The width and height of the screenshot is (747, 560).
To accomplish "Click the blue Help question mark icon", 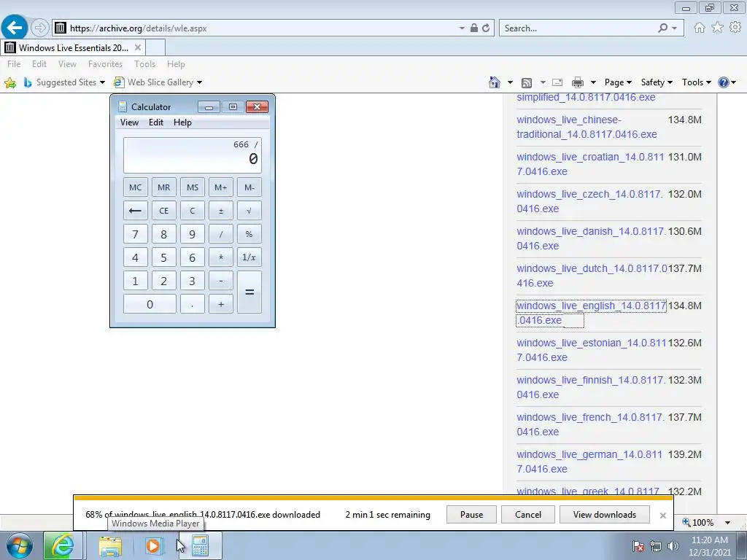I will 723,82.
